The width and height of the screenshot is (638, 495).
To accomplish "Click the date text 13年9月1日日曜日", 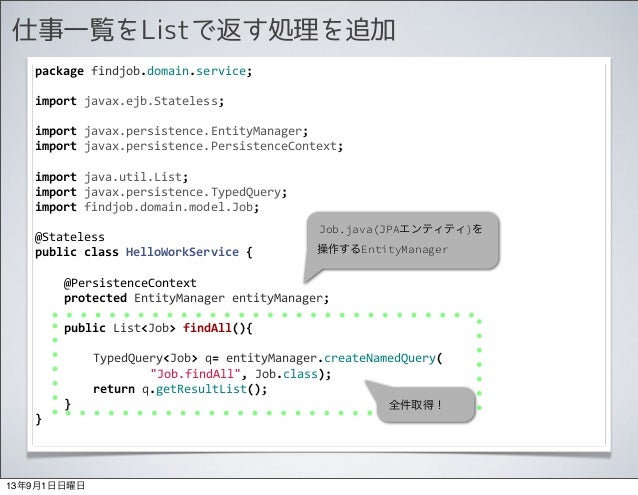I will pos(46,485).
